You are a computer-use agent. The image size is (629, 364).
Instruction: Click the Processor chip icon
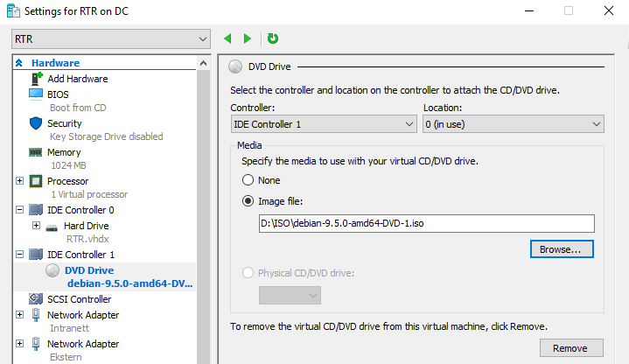[36, 181]
